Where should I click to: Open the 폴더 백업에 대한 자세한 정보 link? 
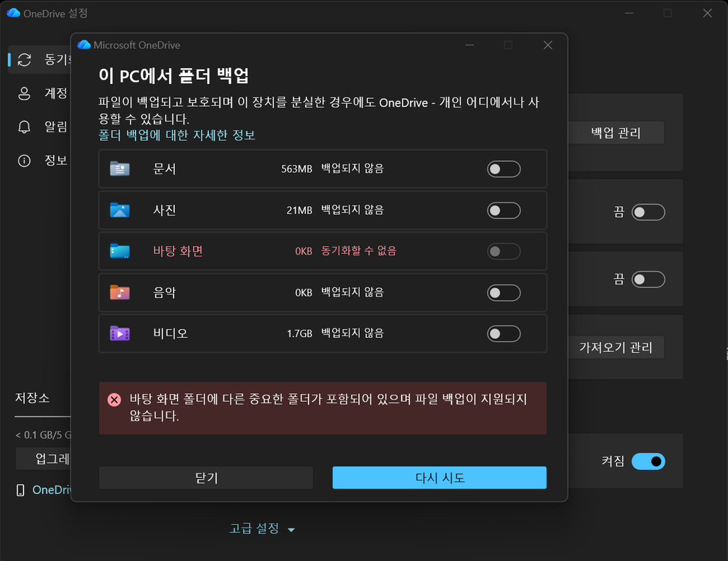pyautogui.click(x=177, y=135)
